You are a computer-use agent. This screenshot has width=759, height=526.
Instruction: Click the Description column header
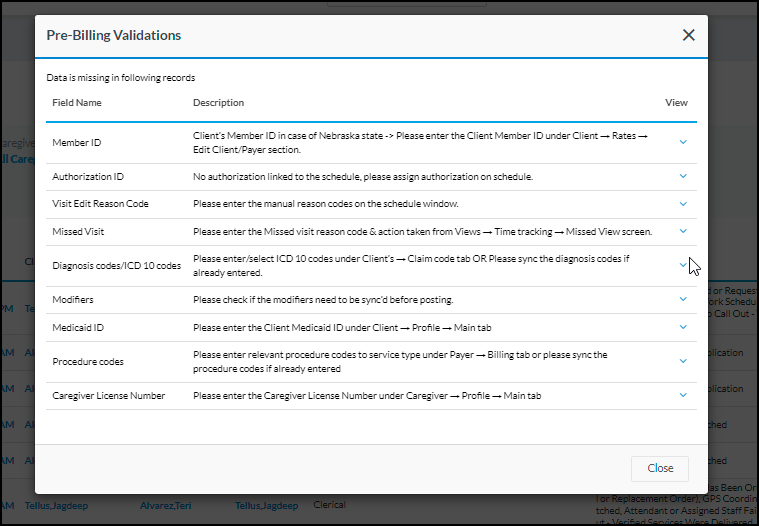tap(218, 103)
